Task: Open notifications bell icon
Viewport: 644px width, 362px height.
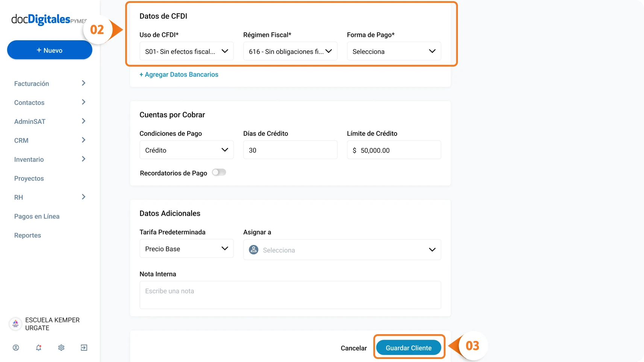Action: point(39,348)
